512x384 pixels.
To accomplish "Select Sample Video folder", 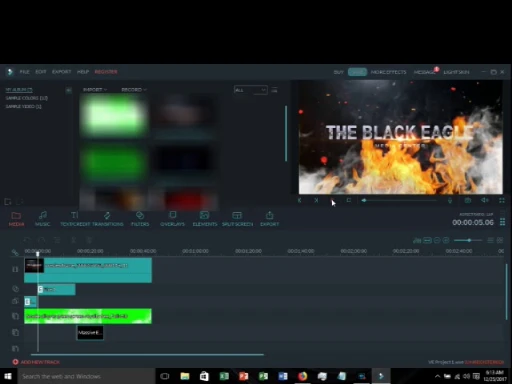I will point(23,106).
